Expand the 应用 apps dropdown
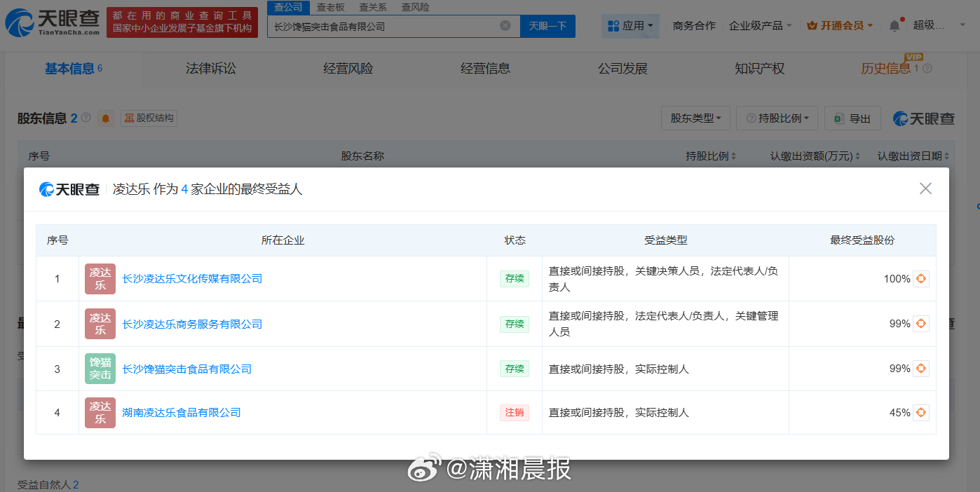Screen dimensions: 980x492 [630, 26]
